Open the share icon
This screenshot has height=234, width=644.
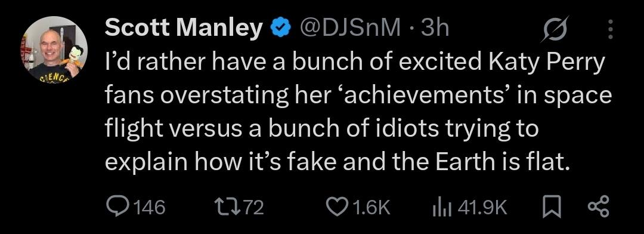pyautogui.click(x=599, y=207)
